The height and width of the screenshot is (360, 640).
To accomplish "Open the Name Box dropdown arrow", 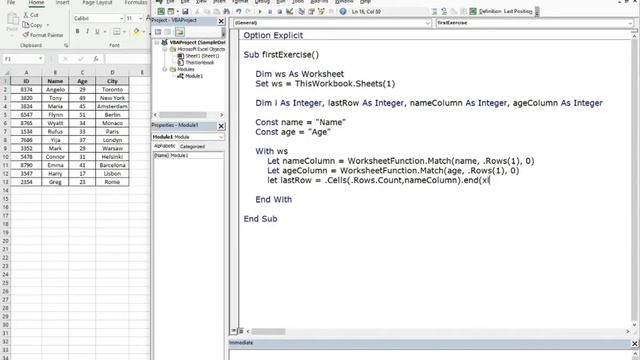I will (x=40, y=59).
